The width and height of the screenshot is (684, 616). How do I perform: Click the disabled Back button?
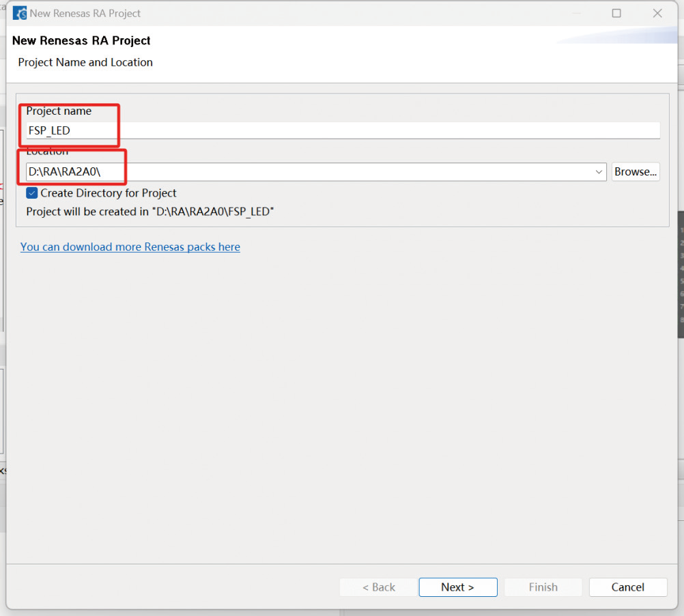378,587
